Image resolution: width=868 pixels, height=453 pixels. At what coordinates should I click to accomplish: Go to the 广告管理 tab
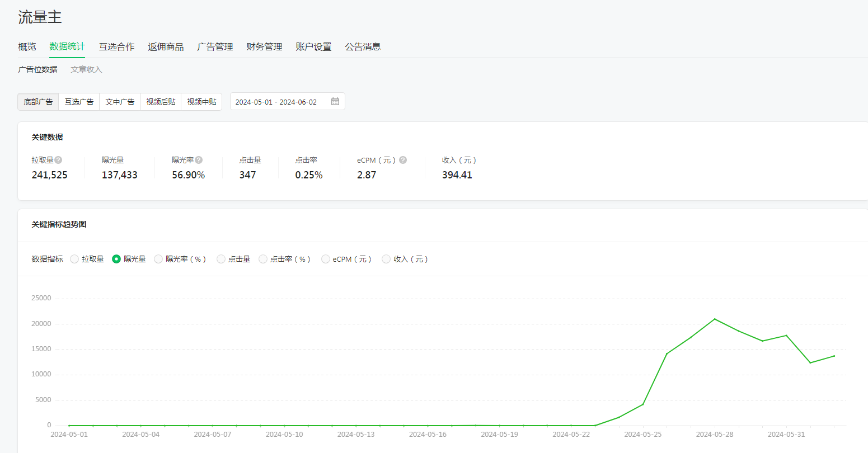pyautogui.click(x=215, y=46)
